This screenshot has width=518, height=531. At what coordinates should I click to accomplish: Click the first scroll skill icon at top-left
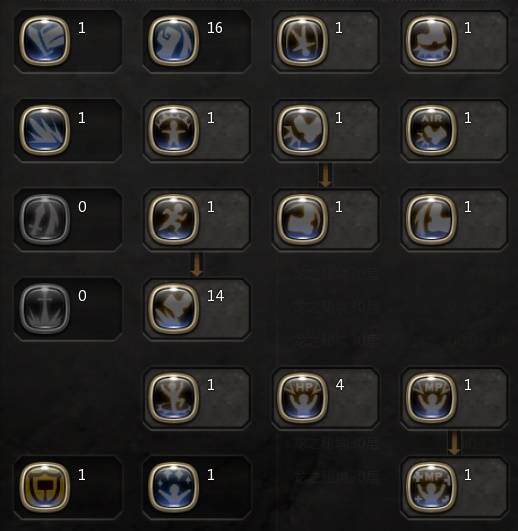pos(45,41)
